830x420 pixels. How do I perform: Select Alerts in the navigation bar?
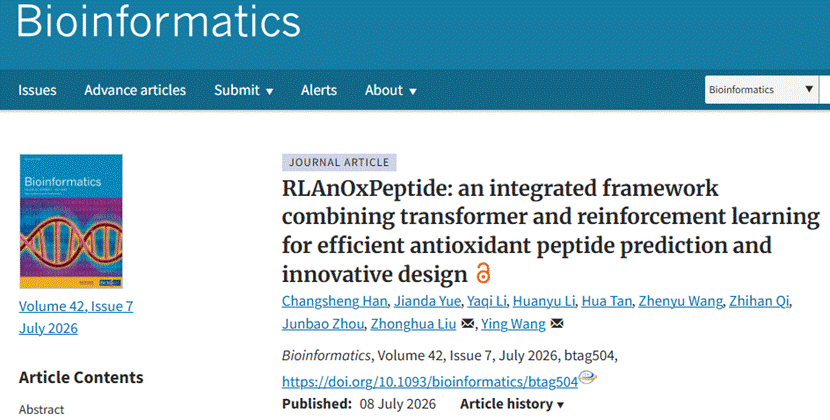pos(319,90)
